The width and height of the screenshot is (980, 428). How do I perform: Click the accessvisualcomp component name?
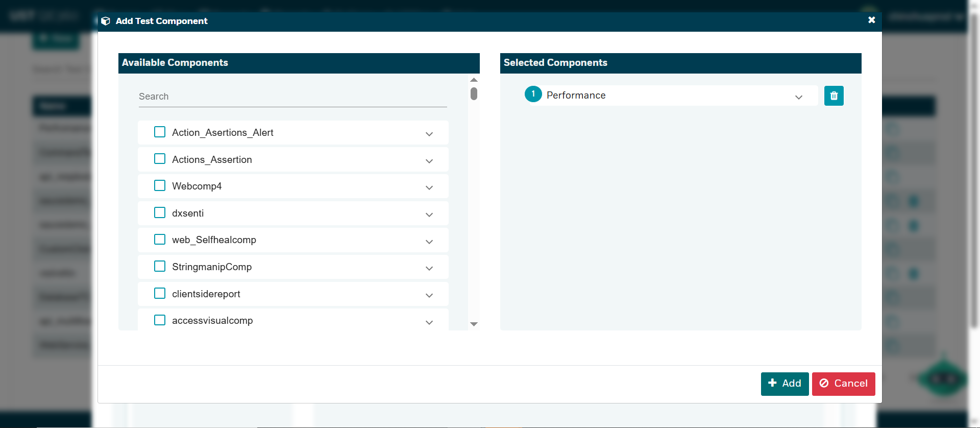(x=212, y=320)
